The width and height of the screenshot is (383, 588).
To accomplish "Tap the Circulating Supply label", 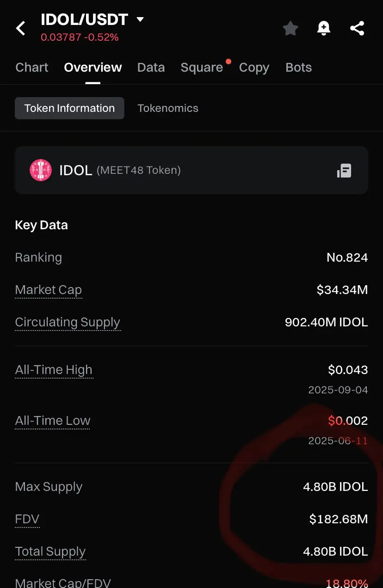I will click(68, 323).
